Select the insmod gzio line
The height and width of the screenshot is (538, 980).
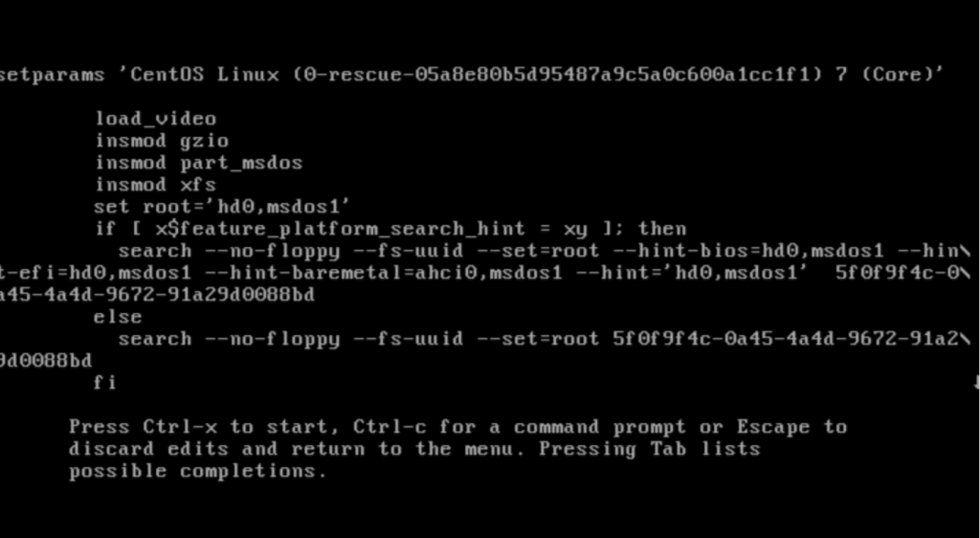[x=162, y=141]
